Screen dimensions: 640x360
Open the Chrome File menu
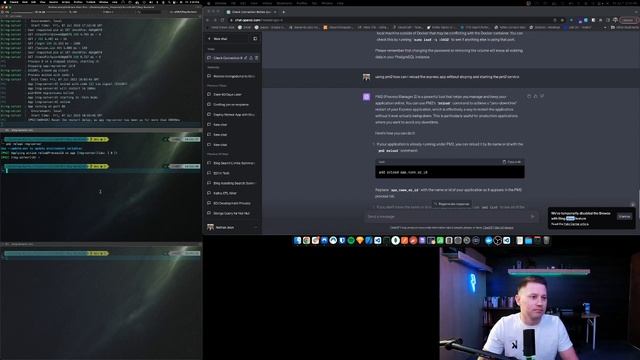click(233, 3)
